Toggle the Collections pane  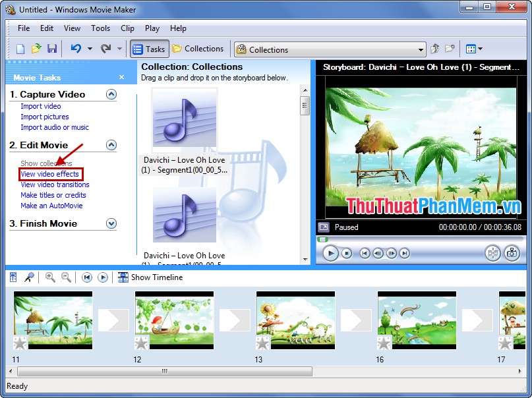click(198, 48)
